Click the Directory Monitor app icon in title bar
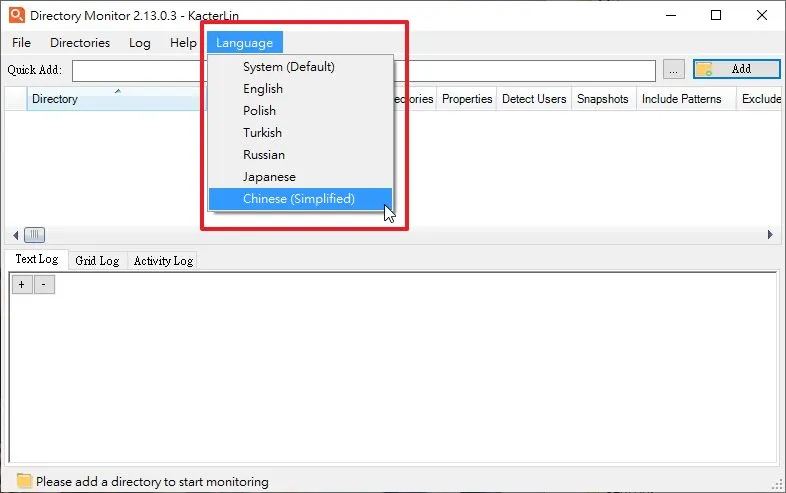This screenshot has width=786, height=493. [17, 15]
